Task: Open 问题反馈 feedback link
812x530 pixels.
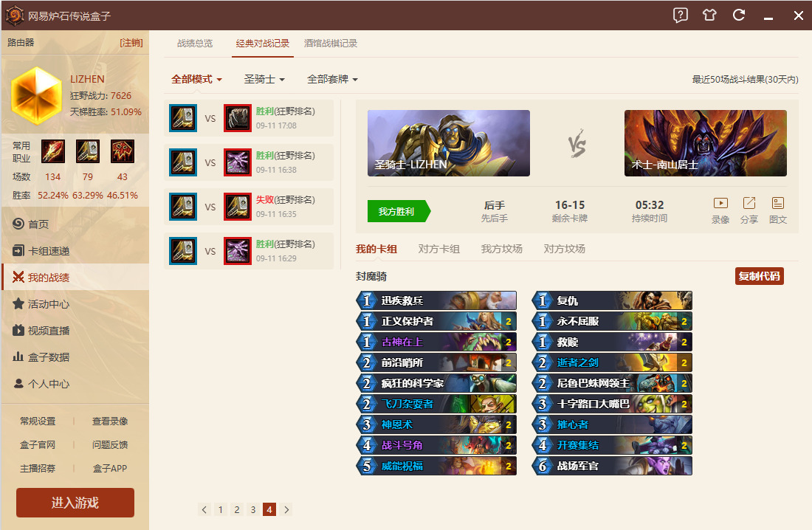Action: click(110, 444)
